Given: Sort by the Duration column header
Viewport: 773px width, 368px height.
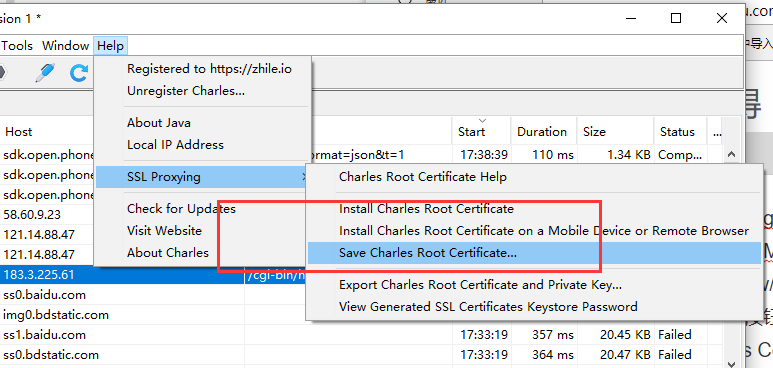Looking at the screenshot, I should pos(544,132).
